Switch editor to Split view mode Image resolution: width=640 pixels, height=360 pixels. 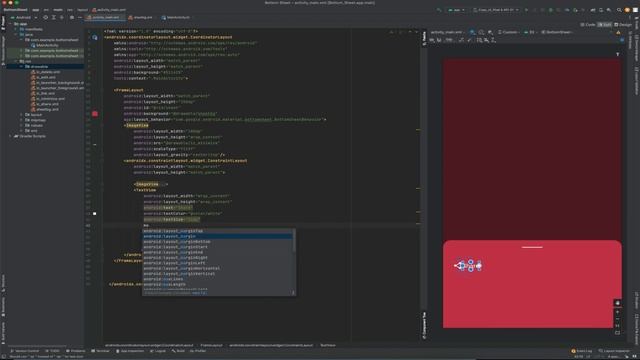click(x=605, y=25)
